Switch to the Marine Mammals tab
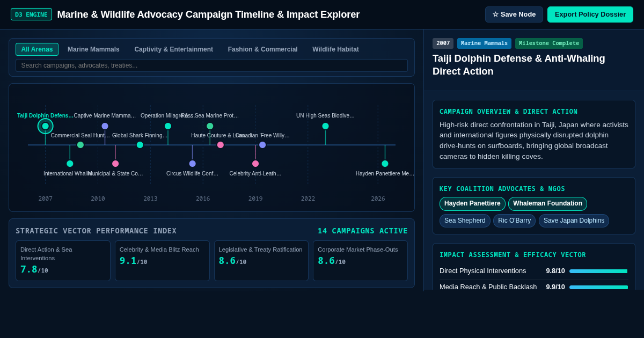 click(93, 49)
